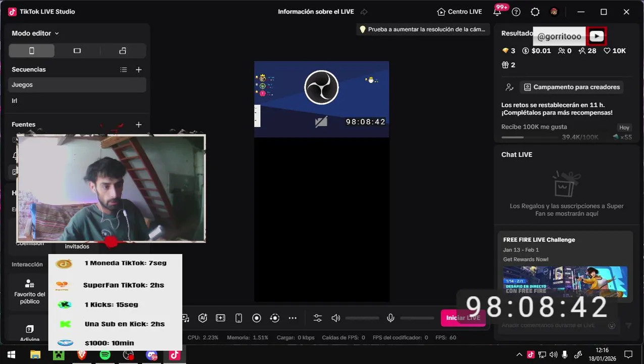
Task: Show hidden icons in the system tray
Action: pos(519,355)
